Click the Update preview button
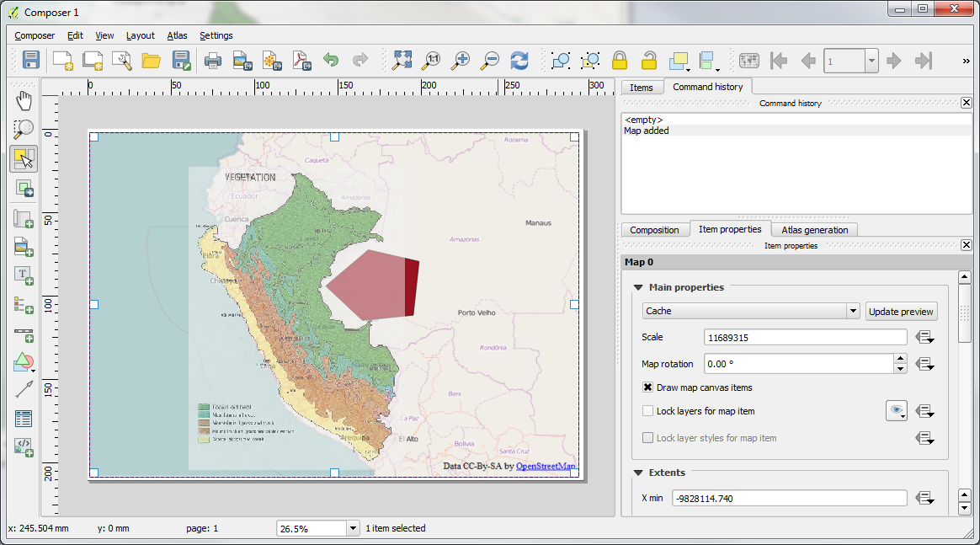The width and height of the screenshot is (980, 545). point(901,311)
